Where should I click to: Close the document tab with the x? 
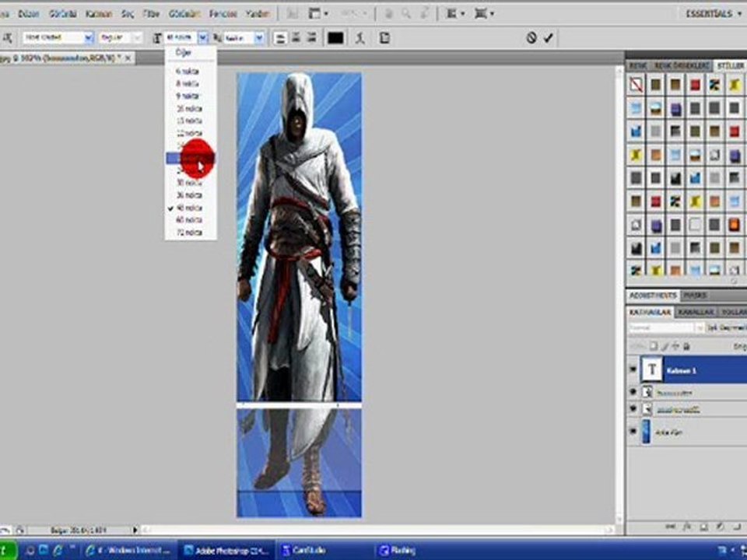point(128,58)
